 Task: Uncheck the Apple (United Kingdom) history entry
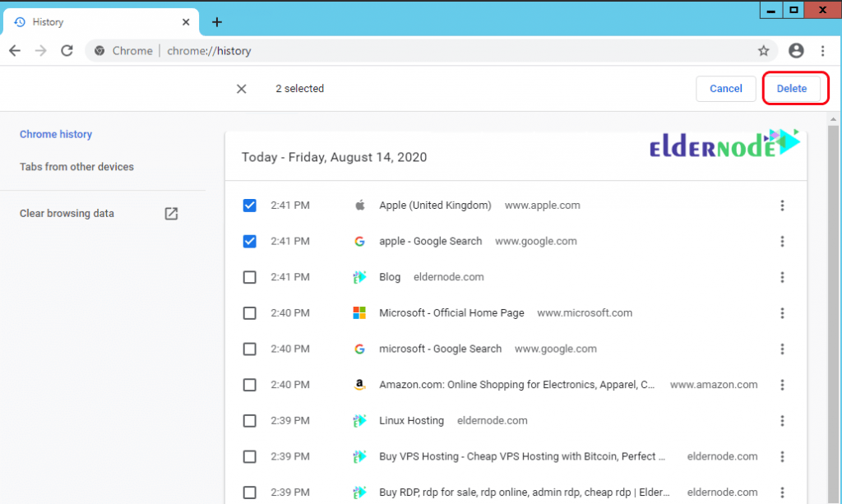tap(249, 205)
